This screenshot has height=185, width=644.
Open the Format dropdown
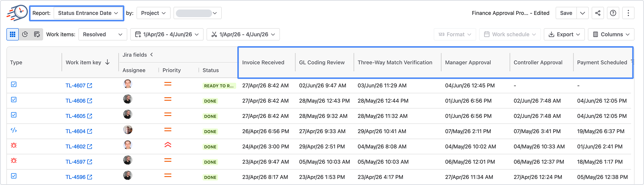click(x=455, y=34)
